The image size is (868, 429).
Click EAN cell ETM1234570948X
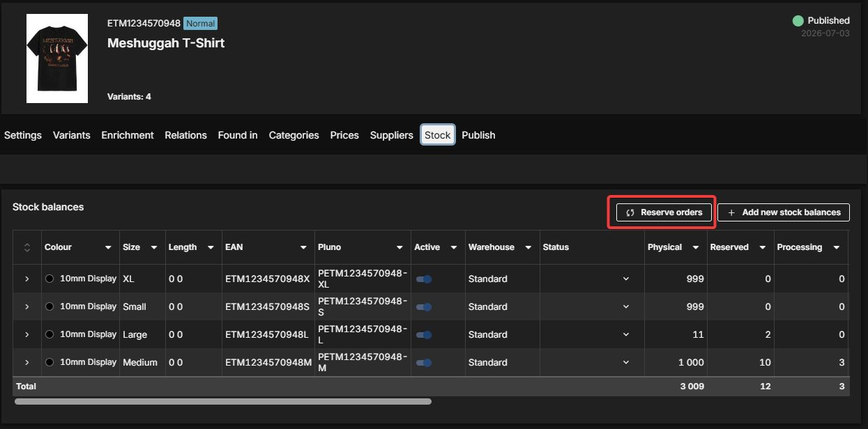pos(267,279)
